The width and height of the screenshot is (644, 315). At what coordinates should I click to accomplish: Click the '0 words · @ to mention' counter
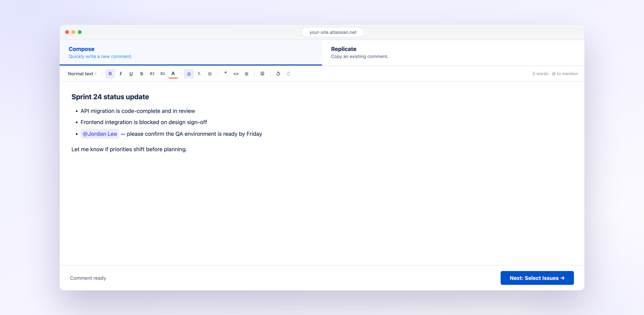coord(555,73)
